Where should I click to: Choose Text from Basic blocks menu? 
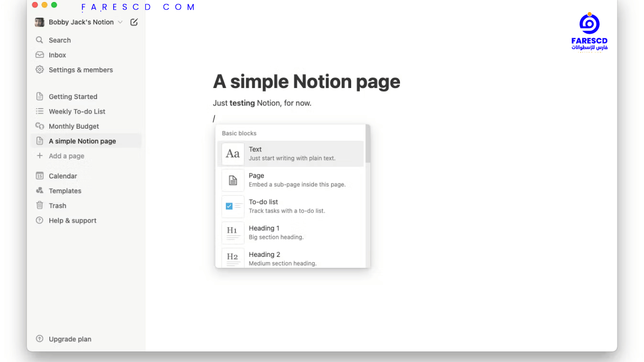coord(290,153)
